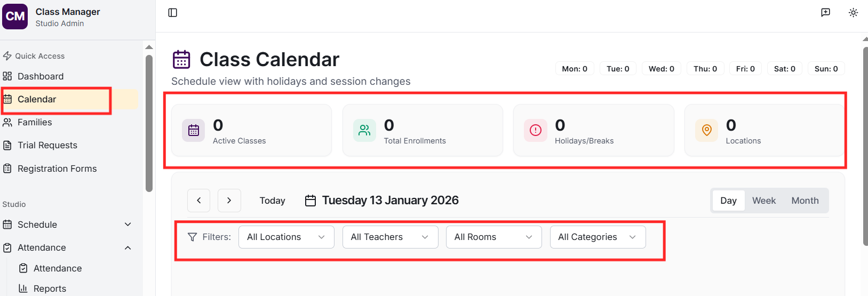
Task: Click the Total Enrollments people icon
Action: point(364,130)
